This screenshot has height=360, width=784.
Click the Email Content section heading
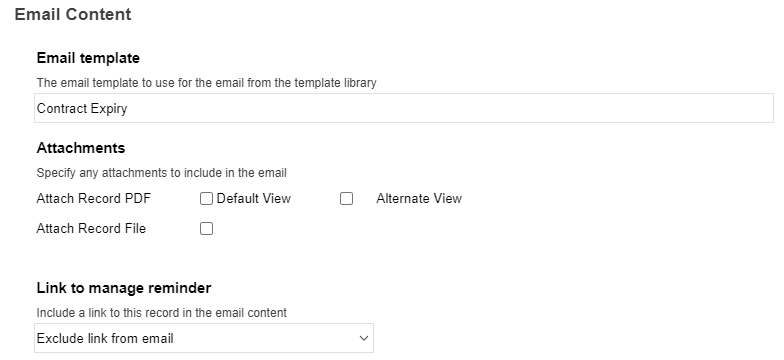73,14
